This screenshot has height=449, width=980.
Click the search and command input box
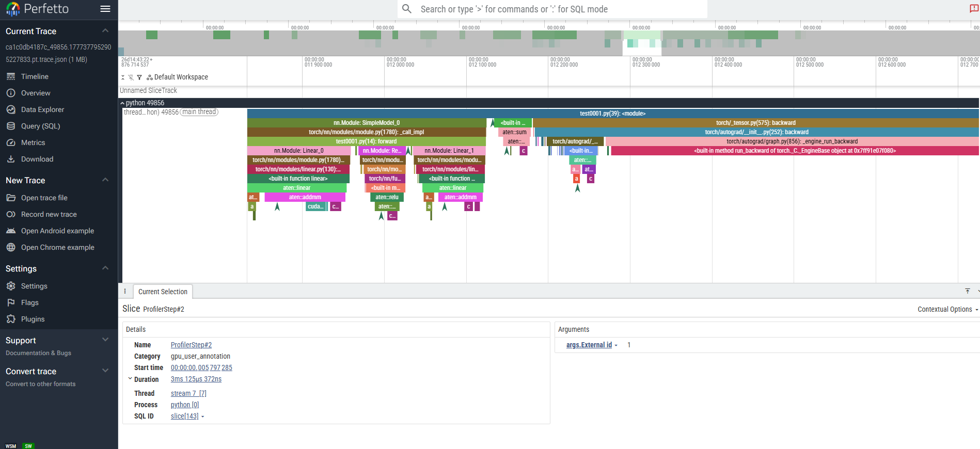pyautogui.click(x=552, y=9)
